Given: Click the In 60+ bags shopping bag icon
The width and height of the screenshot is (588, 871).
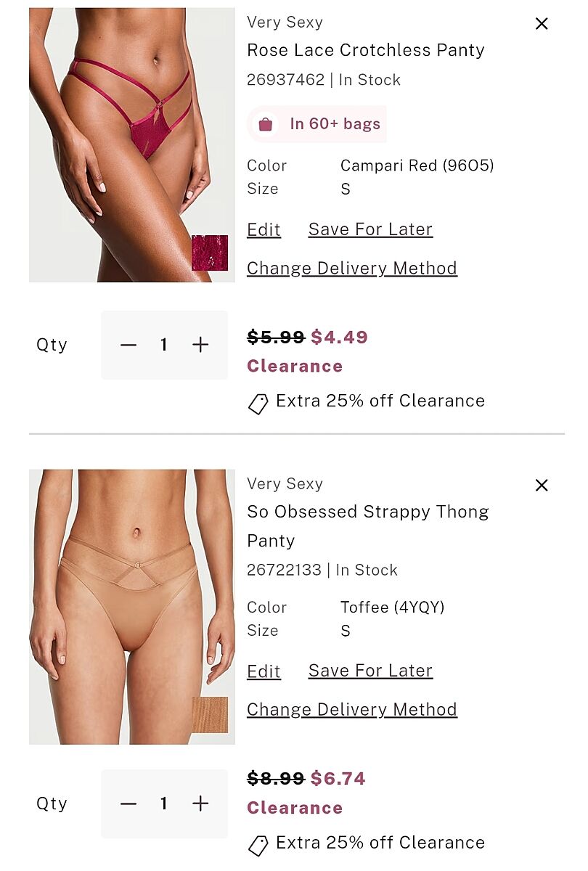Looking at the screenshot, I should pyautogui.click(x=266, y=124).
